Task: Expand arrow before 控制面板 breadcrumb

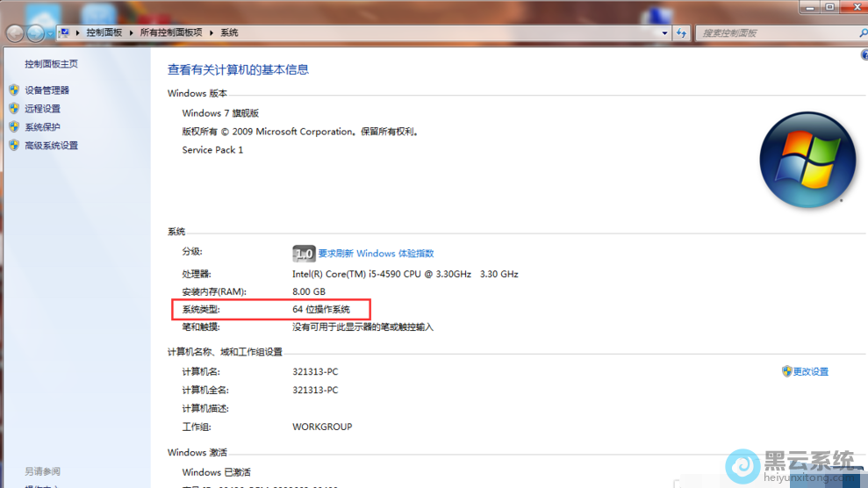Action: click(x=77, y=32)
